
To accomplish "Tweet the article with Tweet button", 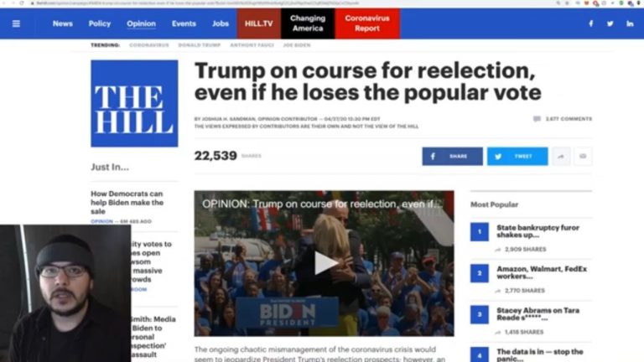I will 517,157.
